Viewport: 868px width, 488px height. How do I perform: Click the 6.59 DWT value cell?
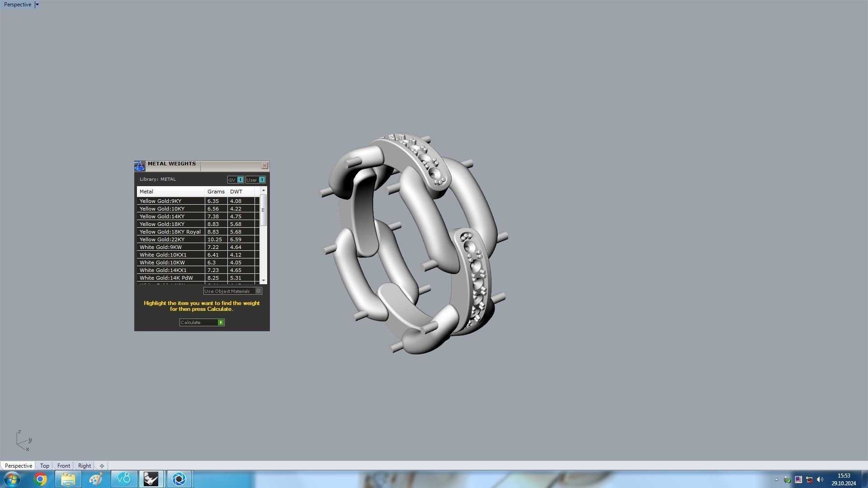tap(241, 239)
